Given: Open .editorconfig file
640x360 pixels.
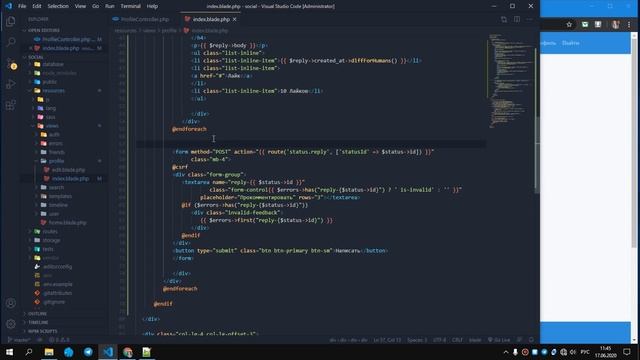Looking at the screenshot, I should 57,267.
